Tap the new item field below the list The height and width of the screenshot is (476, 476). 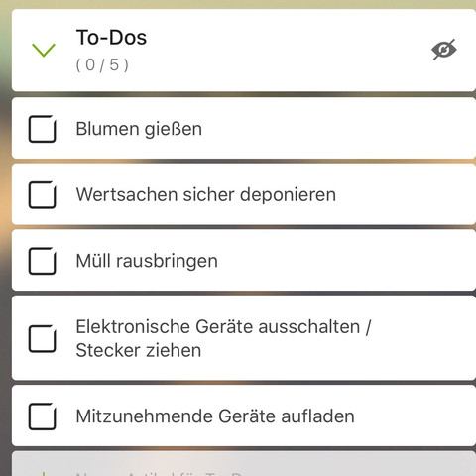[244, 464]
